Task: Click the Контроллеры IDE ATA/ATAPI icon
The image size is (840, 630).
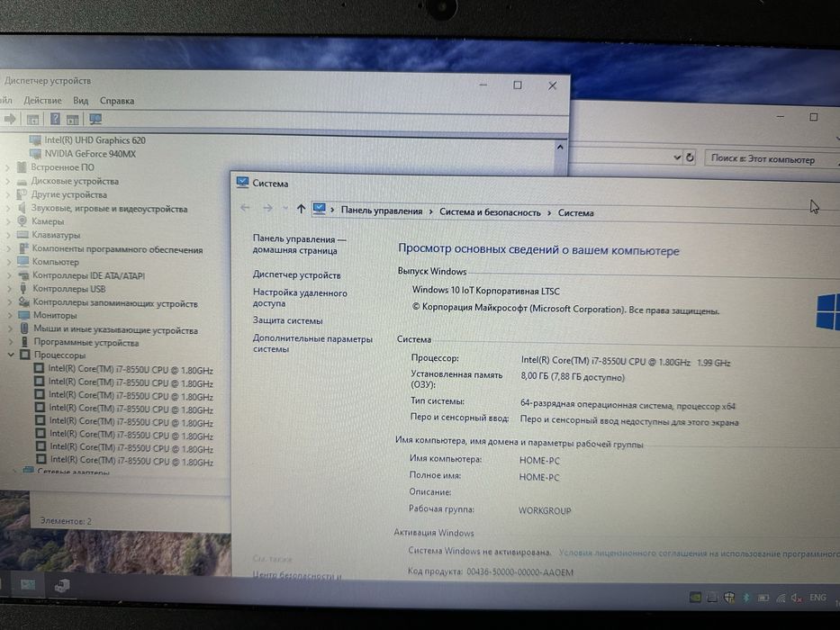Action: pos(23,275)
